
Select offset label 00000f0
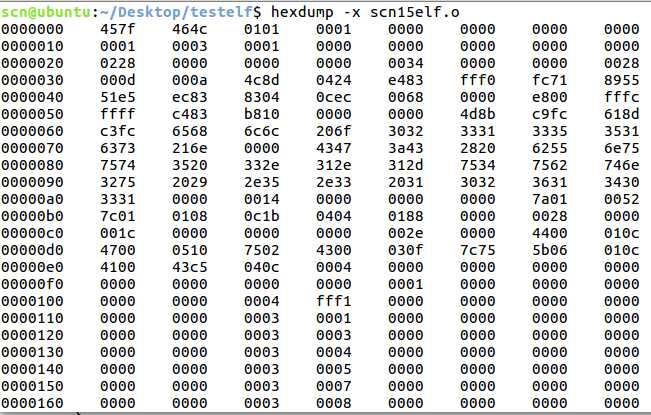pyautogui.click(x=32, y=284)
